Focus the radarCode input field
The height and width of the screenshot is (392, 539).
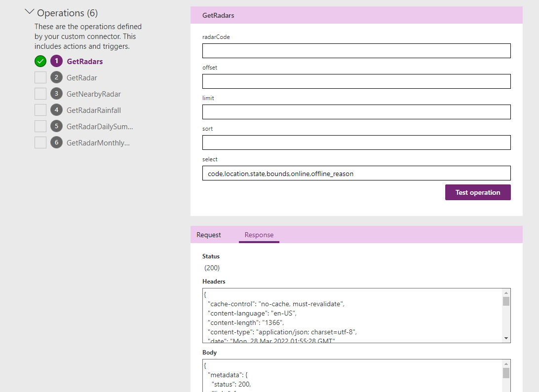(x=356, y=51)
